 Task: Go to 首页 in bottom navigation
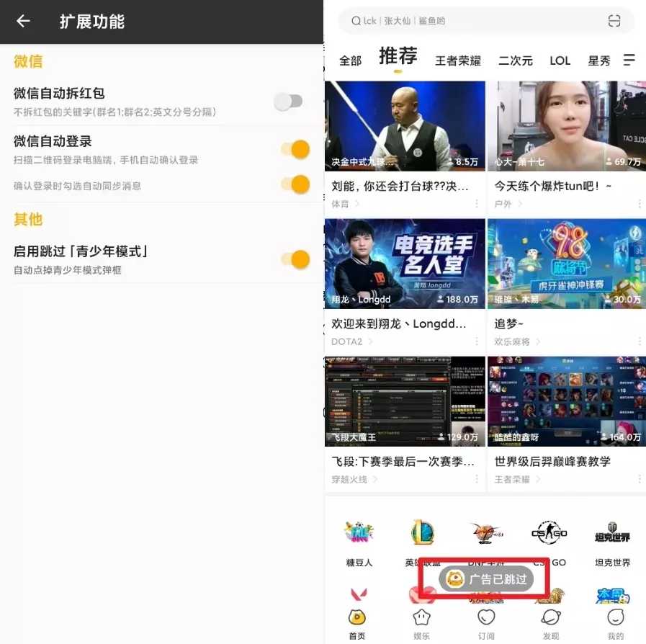pos(356,625)
